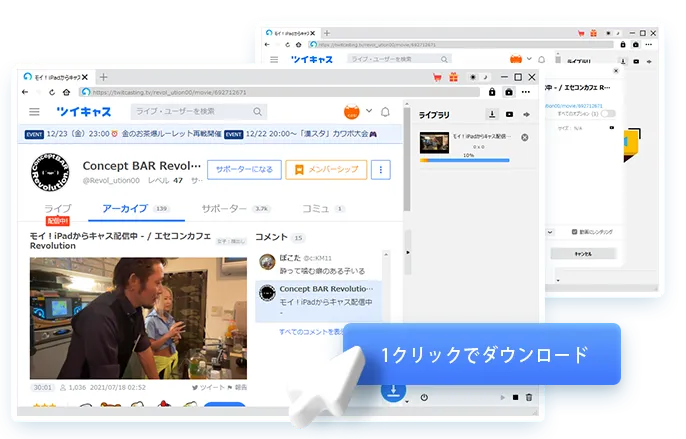Image resolution: width=686 pixels, height=439 pixels.
Task: Click the power icon in the bottom bar
Action: [424, 397]
